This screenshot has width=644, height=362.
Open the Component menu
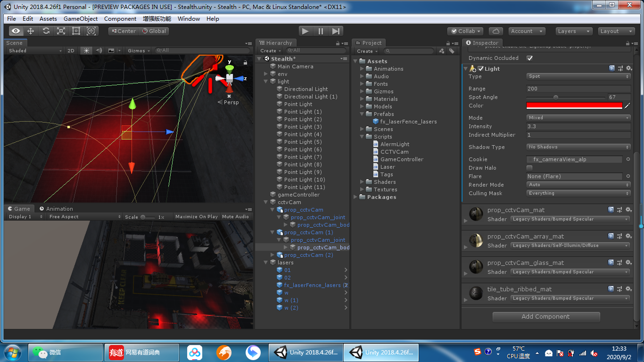pyautogui.click(x=120, y=19)
